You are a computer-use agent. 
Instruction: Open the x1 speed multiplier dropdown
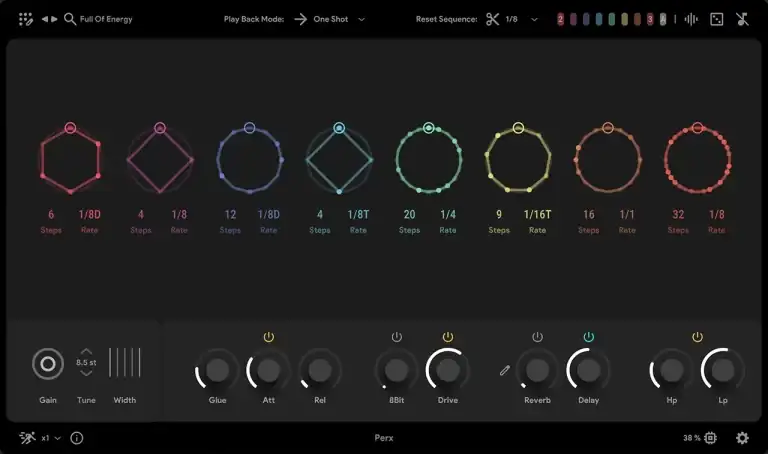[51, 438]
